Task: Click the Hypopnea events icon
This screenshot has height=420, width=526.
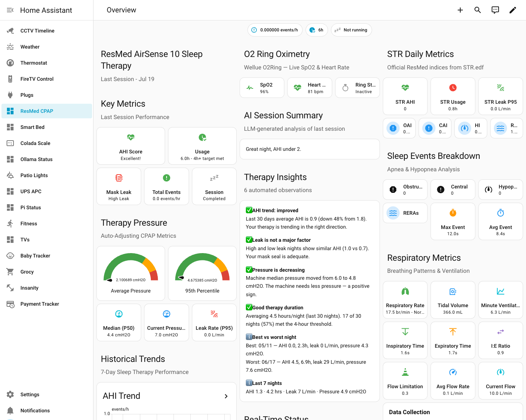Action: point(488,190)
